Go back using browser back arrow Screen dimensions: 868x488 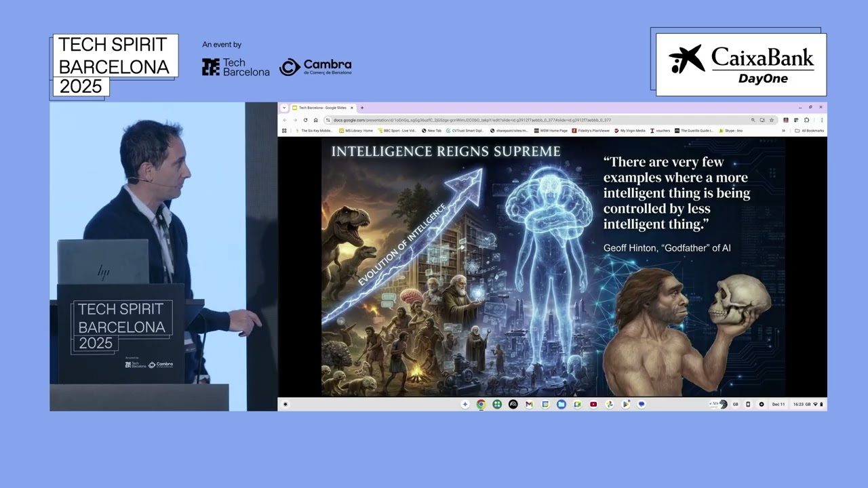(285, 120)
